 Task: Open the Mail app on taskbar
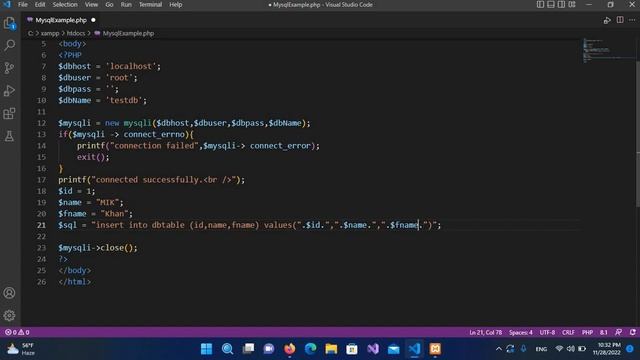pos(393,349)
